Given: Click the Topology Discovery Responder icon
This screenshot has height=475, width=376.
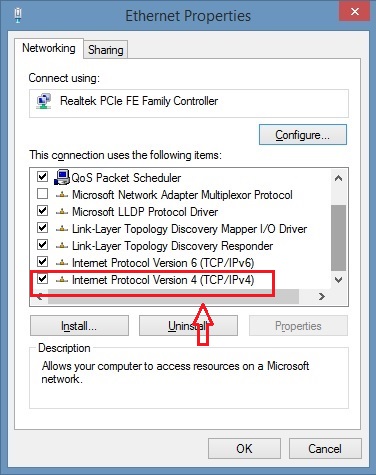Looking at the screenshot, I should [x=62, y=246].
